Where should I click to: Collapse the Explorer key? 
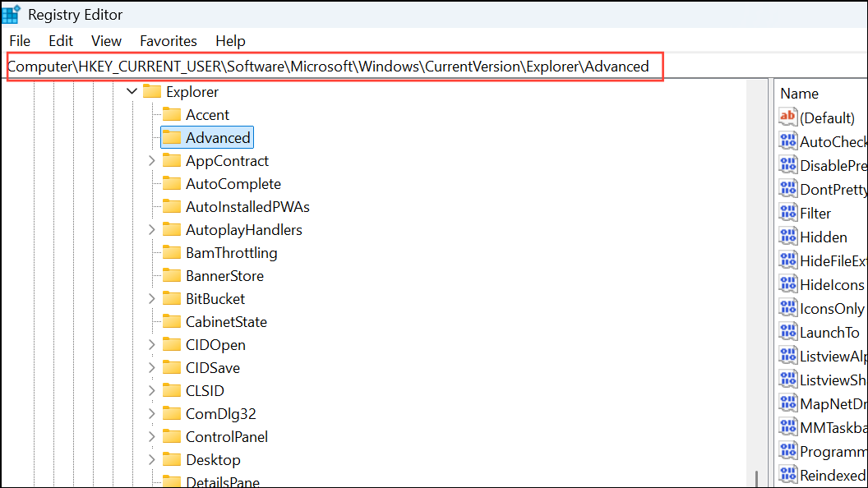(131, 91)
